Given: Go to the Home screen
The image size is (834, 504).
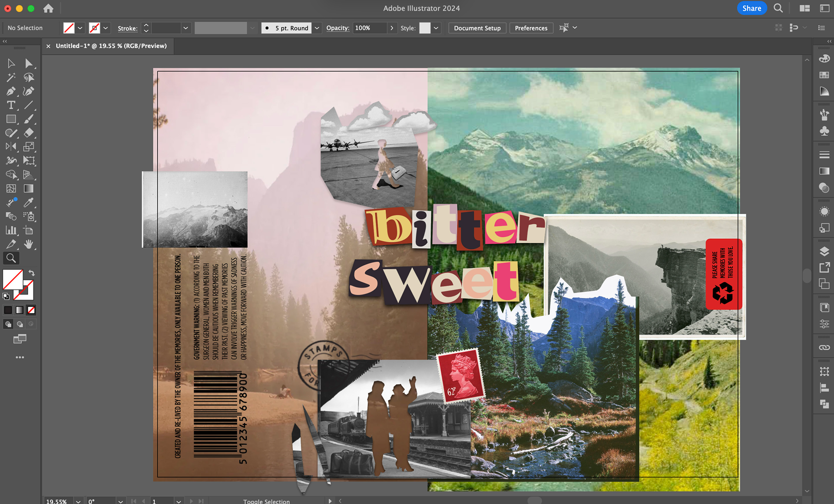Looking at the screenshot, I should click(48, 8).
